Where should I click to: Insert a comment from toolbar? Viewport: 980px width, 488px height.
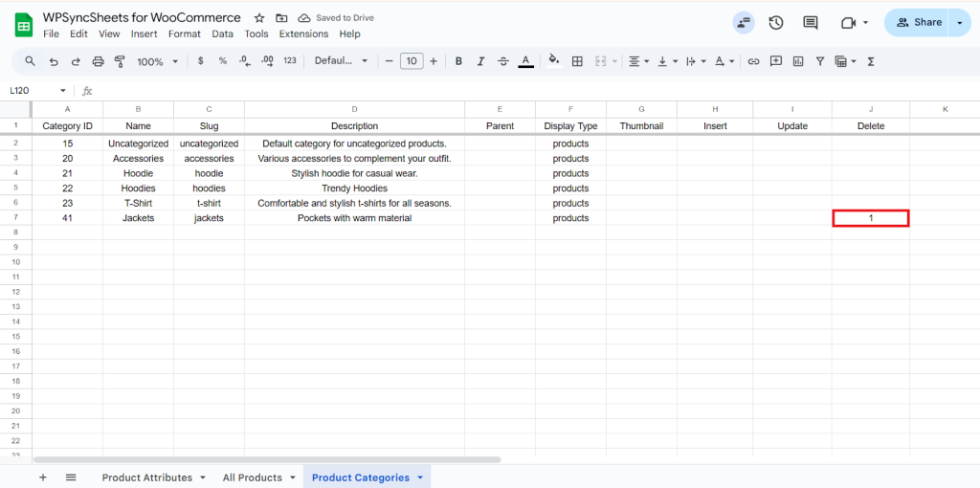(x=775, y=61)
